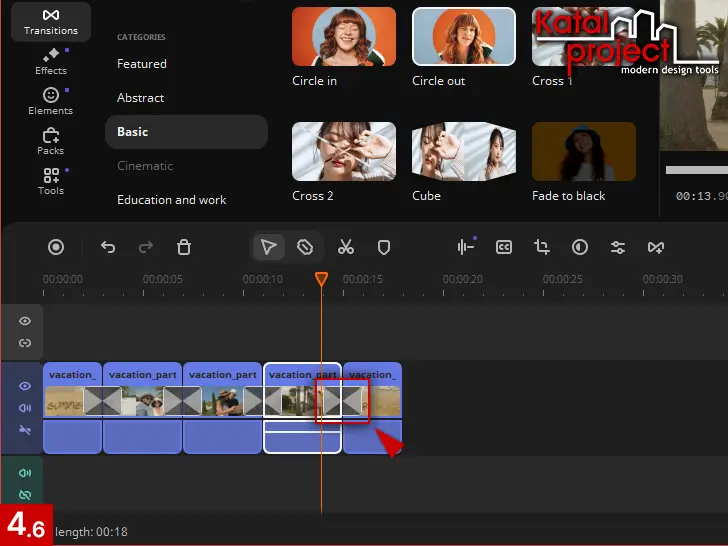Viewport: 728px width, 546px height.
Task: Hide the top overlay track eye icon
Action: pyautogui.click(x=25, y=321)
